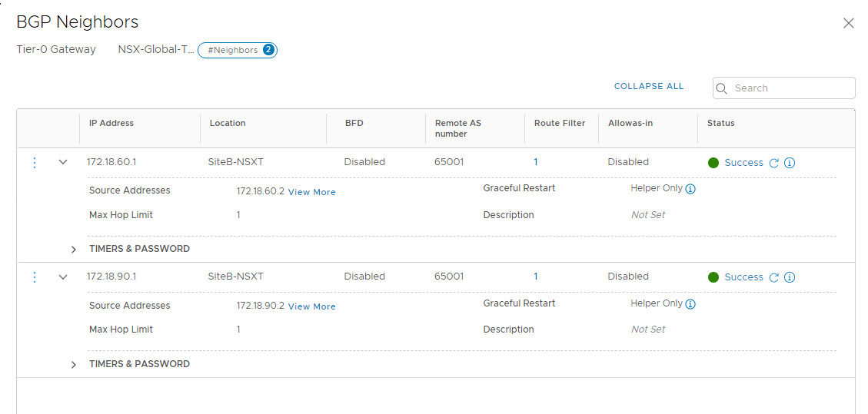Open actions menu for neighbor 172.18.60.1

coord(35,163)
